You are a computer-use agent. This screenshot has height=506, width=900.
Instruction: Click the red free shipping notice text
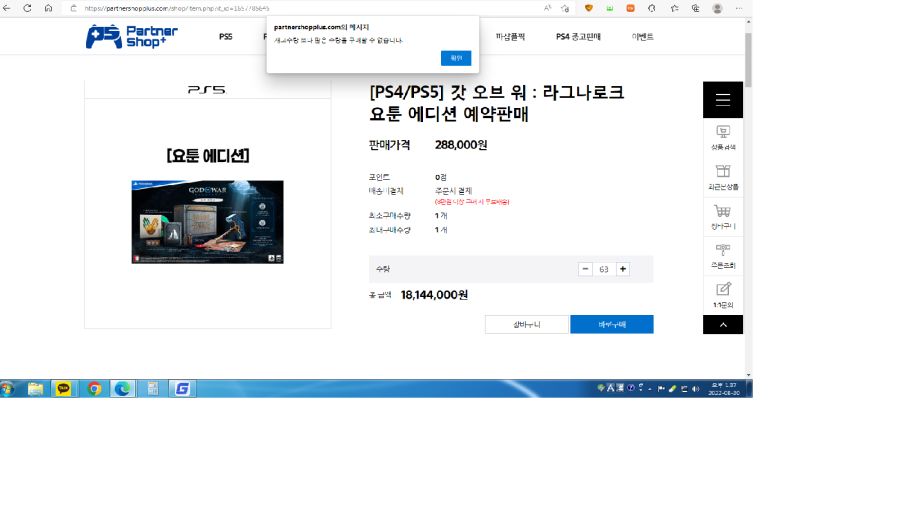[x=472, y=202]
